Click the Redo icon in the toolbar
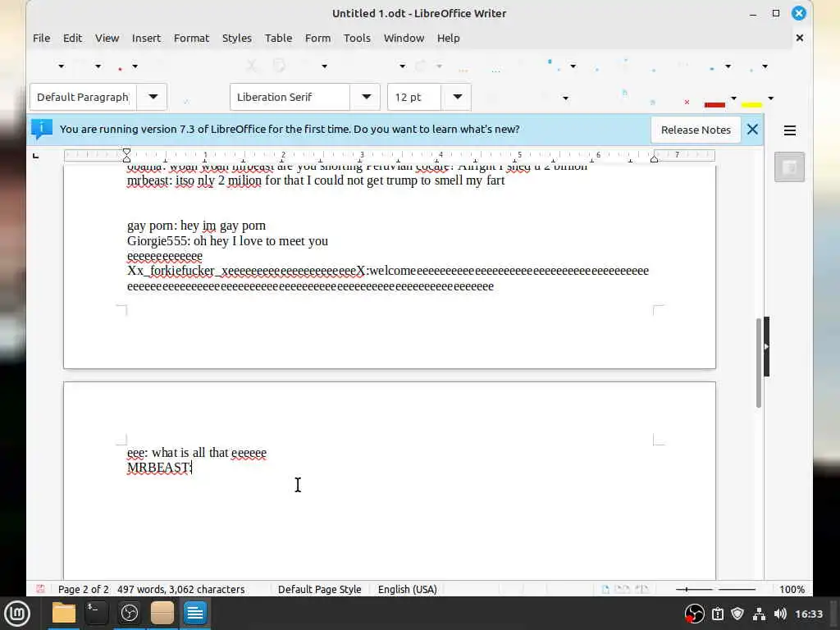 (x=421, y=66)
